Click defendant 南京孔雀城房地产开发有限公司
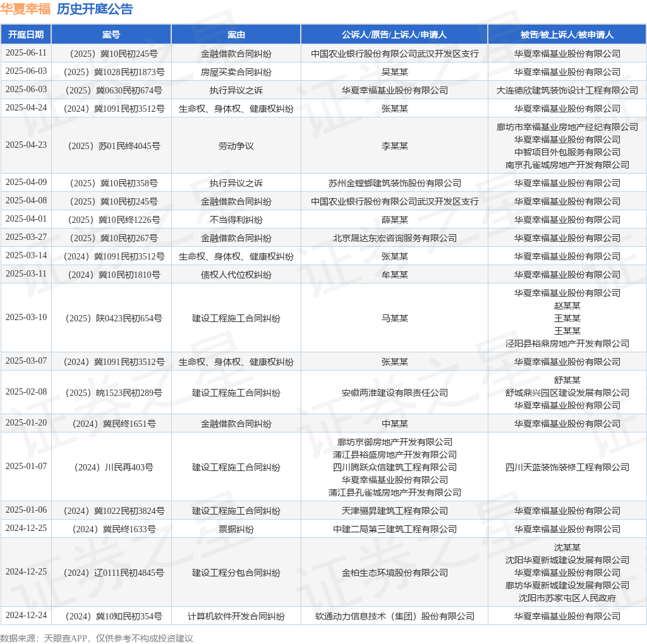 click(x=567, y=165)
